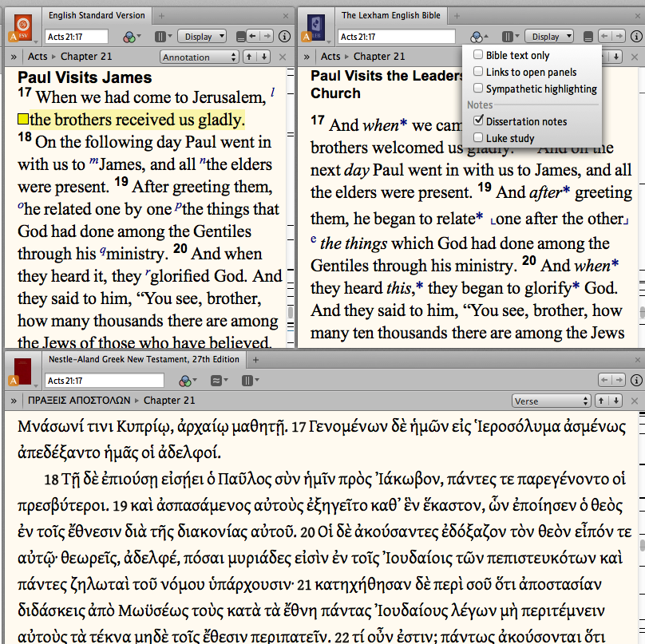
Task: Expand the Lexham pane double-chevron sidebar
Action: (x=307, y=57)
